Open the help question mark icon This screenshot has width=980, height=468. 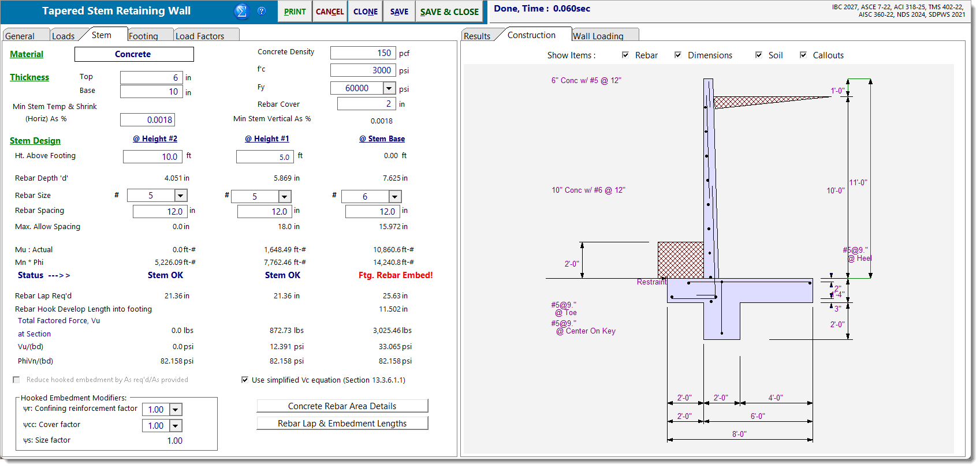(x=262, y=11)
